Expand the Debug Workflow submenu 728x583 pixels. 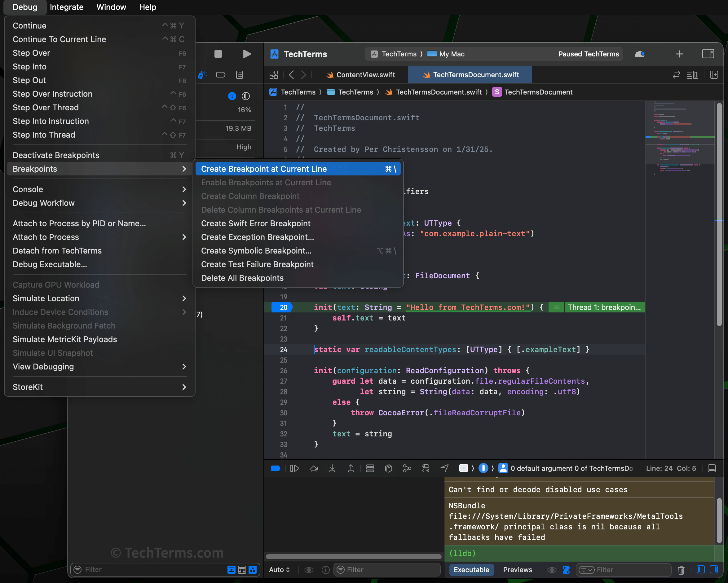[x=99, y=203]
